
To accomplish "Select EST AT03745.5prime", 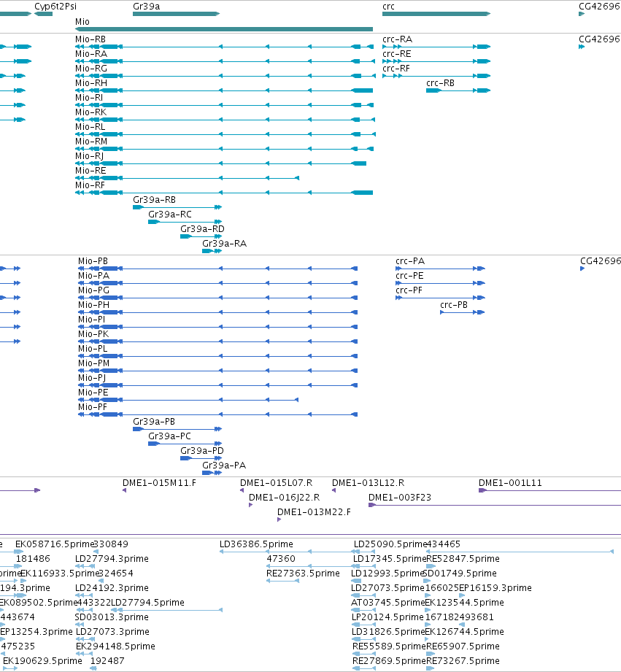I will point(388,603).
